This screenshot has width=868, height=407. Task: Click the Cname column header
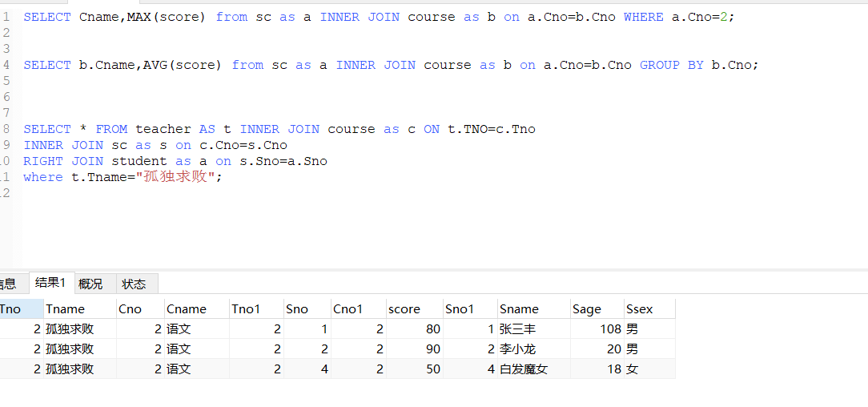point(186,309)
